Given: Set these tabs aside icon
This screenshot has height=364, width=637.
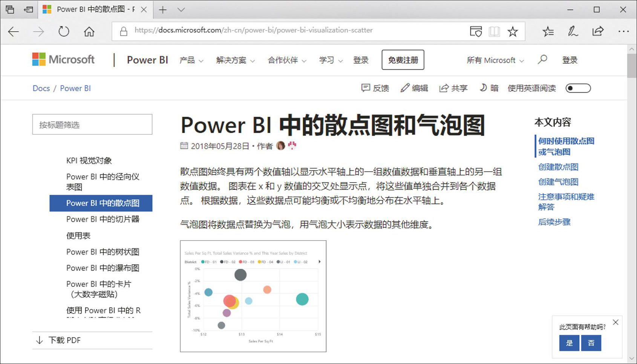Looking at the screenshot, I should (x=29, y=9).
